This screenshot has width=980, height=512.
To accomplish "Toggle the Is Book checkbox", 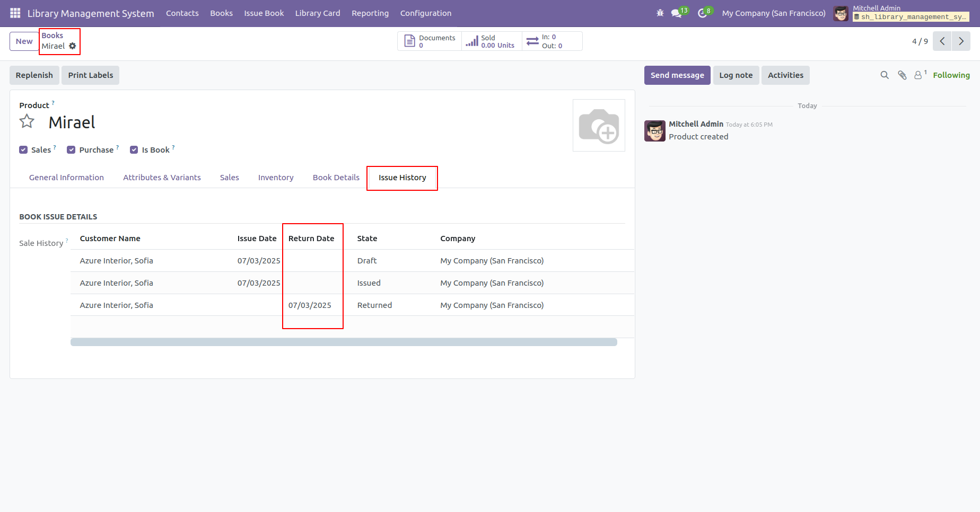I will pos(134,150).
